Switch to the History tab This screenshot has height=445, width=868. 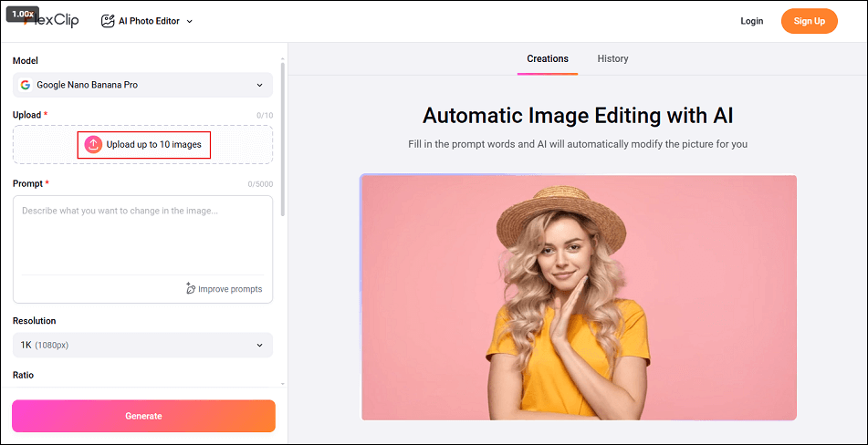[612, 58]
